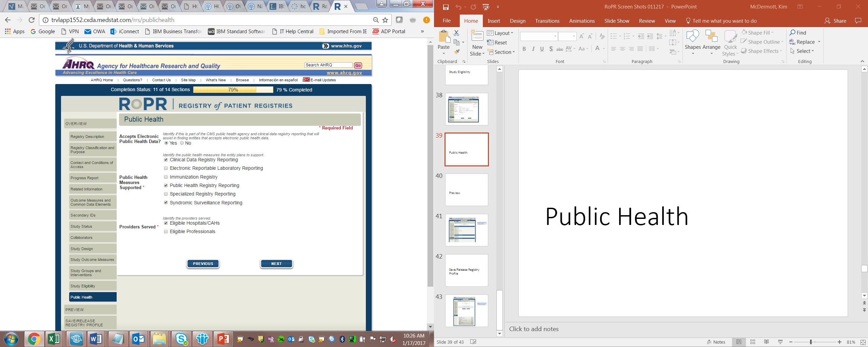Screen dimensions: 868x347
Task: Bookmark this page with the star icon
Action: click(385, 20)
